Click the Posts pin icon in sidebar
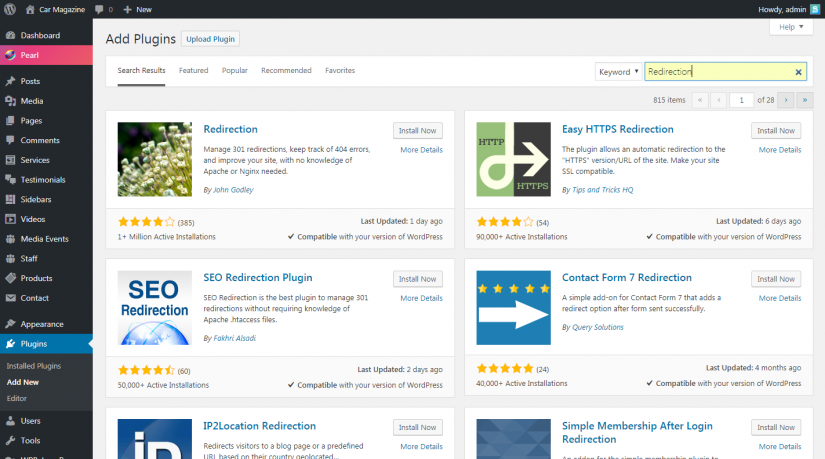 [10, 81]
